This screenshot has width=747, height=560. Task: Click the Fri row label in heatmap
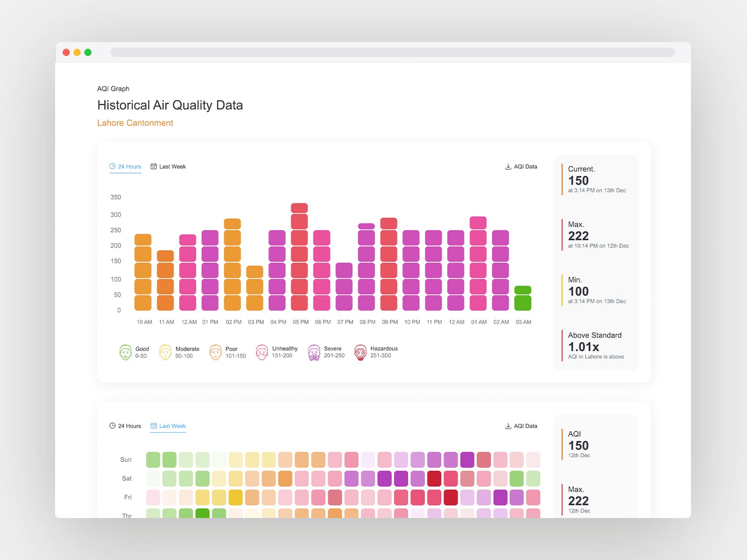[127, 497]
